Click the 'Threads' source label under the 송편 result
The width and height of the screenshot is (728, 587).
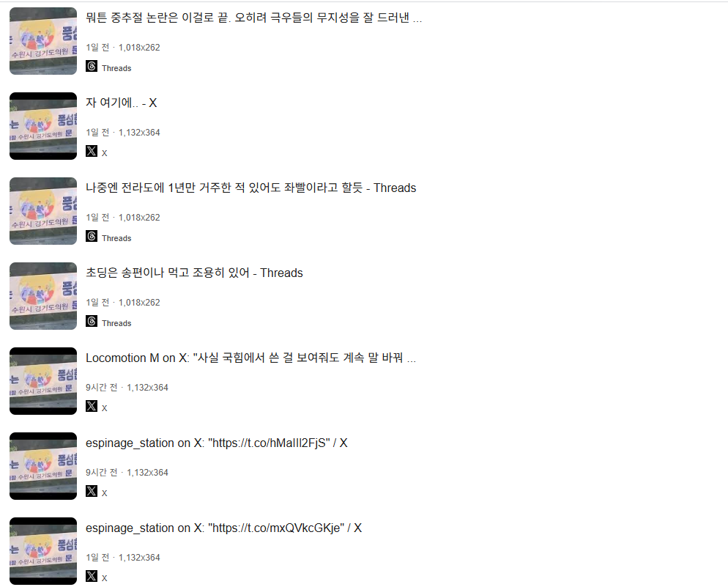116,323
